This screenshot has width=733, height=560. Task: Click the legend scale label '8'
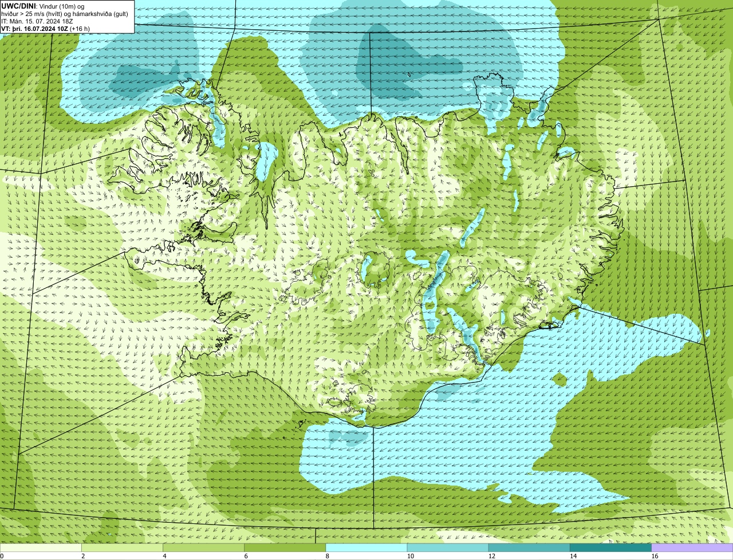pos(328,556)
